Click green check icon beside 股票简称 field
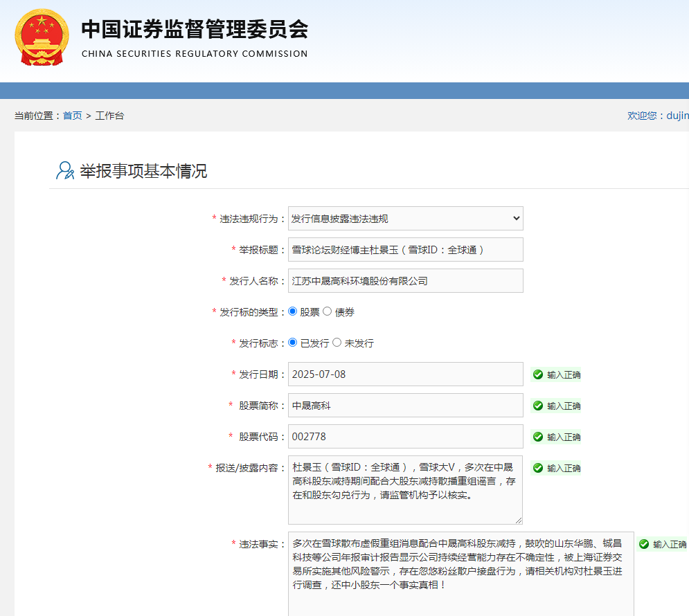 coord(538,406)
